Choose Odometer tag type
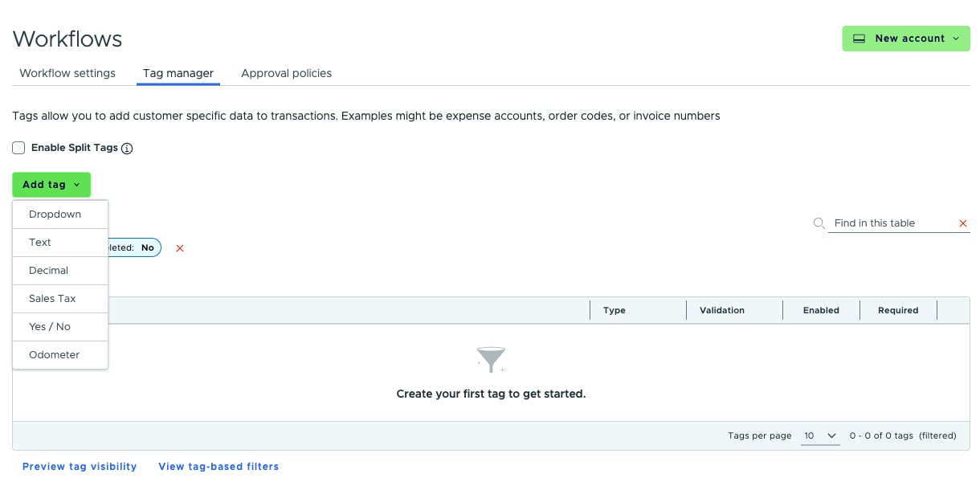This screenshot has height=482, width=980. [60, 355]
